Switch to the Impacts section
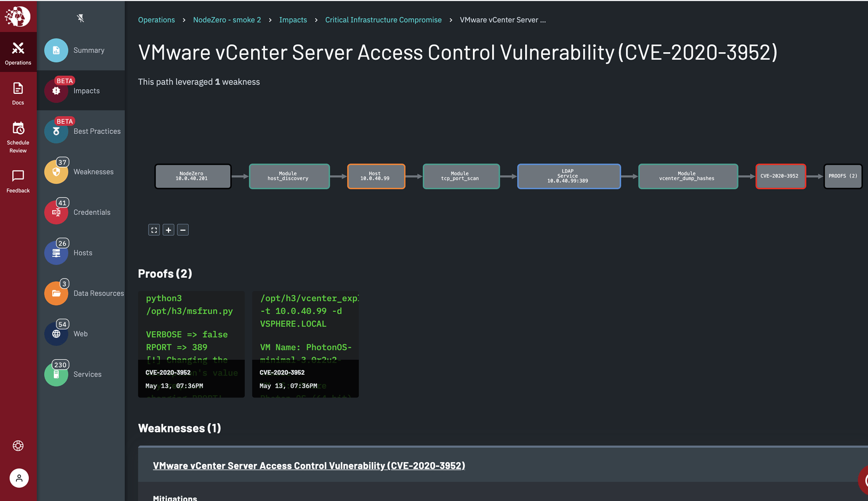 pos(57,91)
